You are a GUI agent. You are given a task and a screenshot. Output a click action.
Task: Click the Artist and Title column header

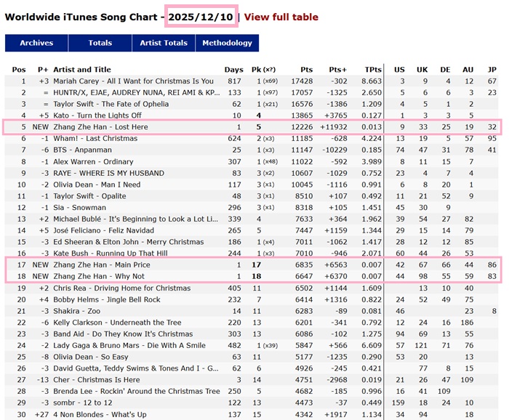pos(82,69)
